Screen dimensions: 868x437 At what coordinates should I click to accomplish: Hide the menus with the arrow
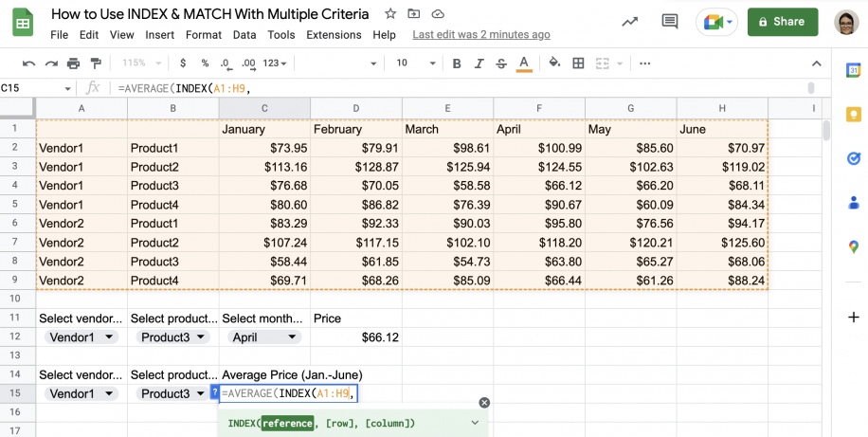pos(817,64)
